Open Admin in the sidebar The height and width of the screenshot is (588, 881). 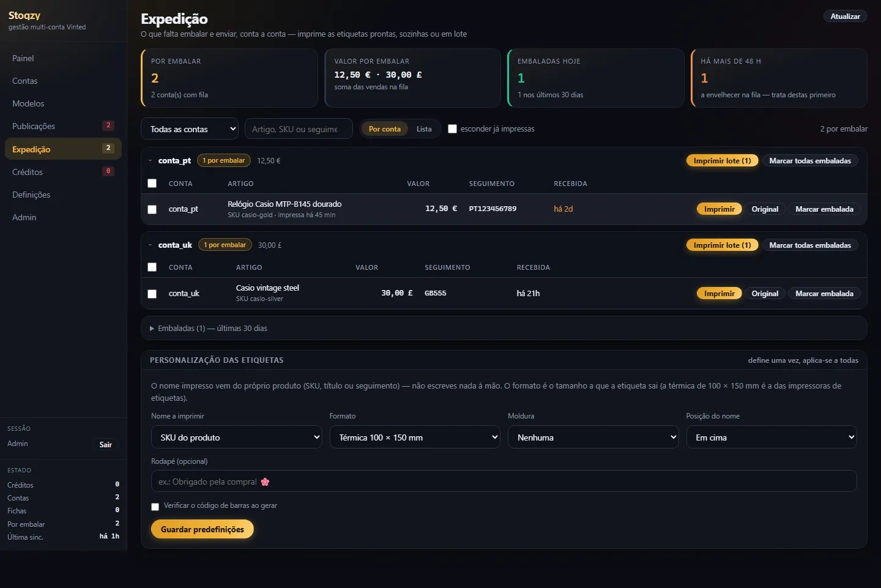click(63, 217)
